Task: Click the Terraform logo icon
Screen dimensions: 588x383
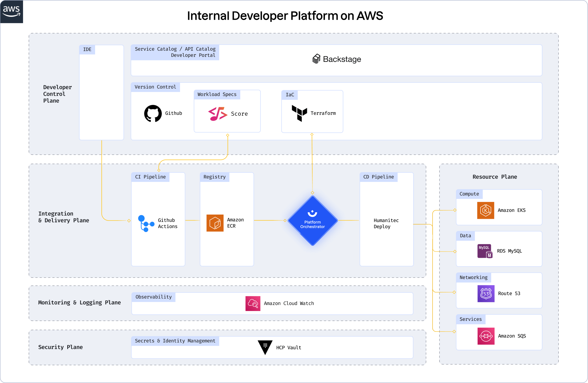Action: 299,113
